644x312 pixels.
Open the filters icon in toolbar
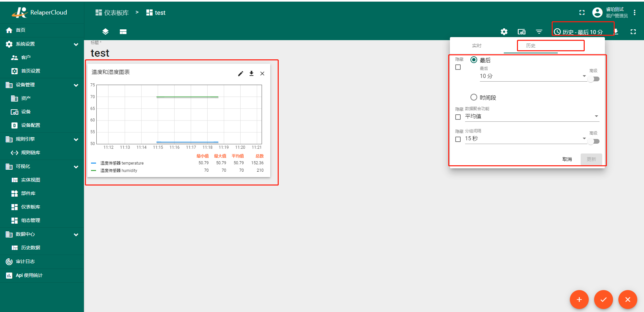coord(539,32)
